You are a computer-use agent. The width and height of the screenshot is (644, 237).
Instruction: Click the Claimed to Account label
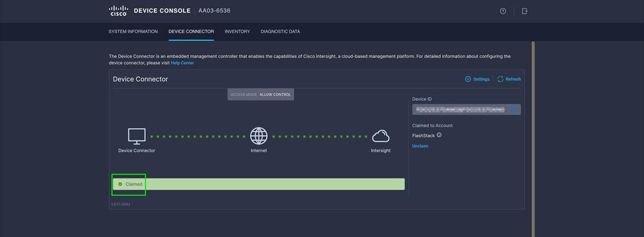432,126
